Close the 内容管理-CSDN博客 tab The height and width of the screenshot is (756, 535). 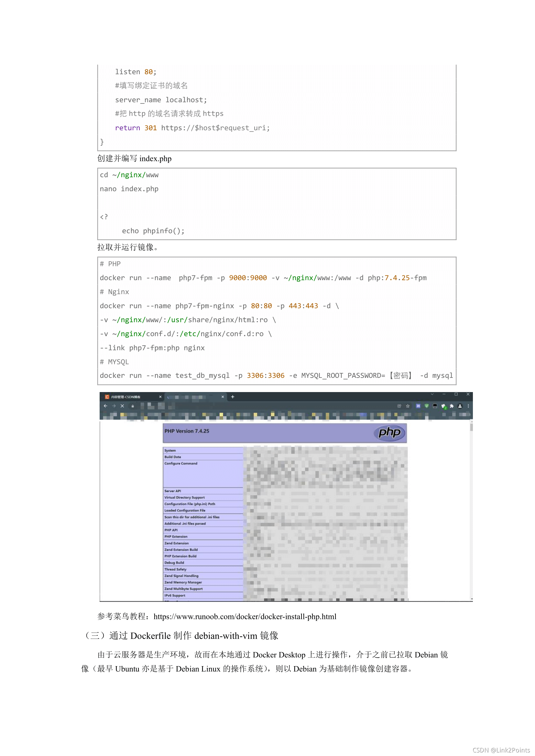(160, 397)
